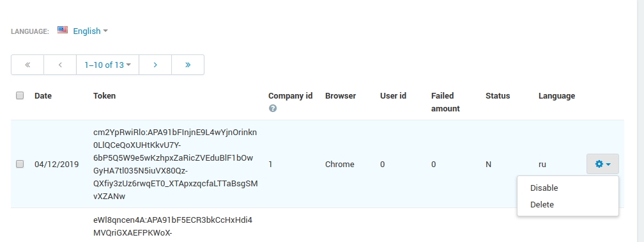Click the status value N in first row
The height and width of the screenshot is (242, 644).
coord(488,164)
